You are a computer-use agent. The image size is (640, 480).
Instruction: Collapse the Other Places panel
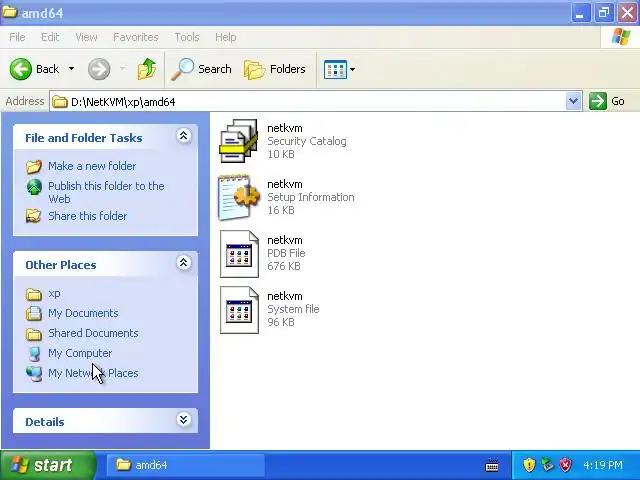183,262
